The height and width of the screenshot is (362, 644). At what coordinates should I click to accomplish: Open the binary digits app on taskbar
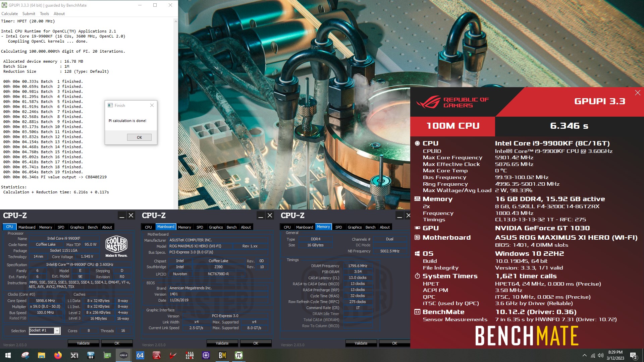[190, 355]
